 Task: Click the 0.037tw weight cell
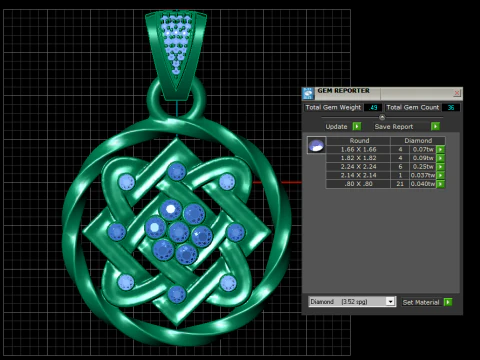[x=423, y=175]
